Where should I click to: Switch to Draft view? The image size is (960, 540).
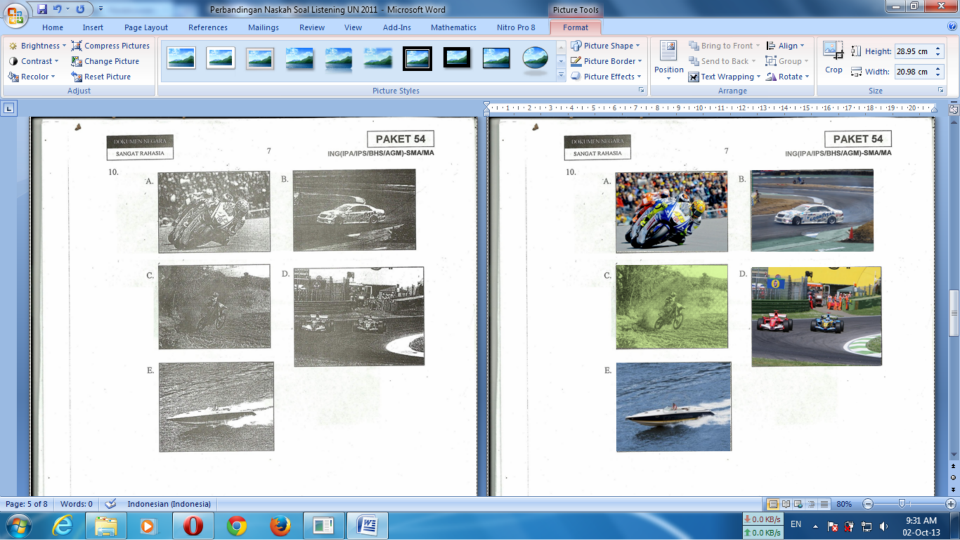824,504
